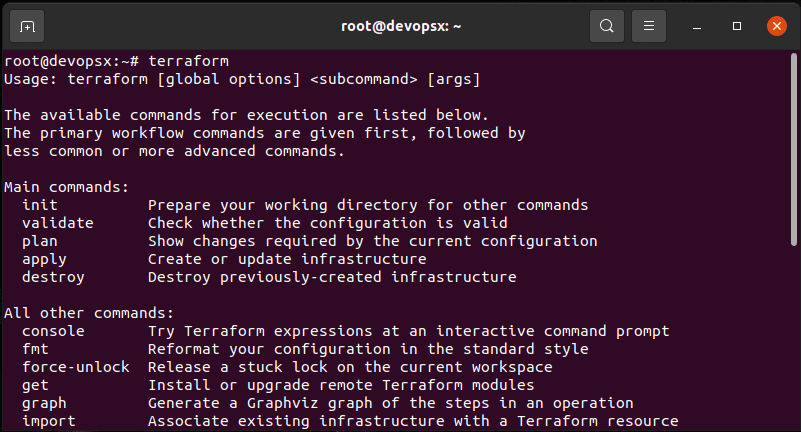Screen dimensions: 801x432
Task: Click the fmt command name
Action: click(x=36, y=349)
